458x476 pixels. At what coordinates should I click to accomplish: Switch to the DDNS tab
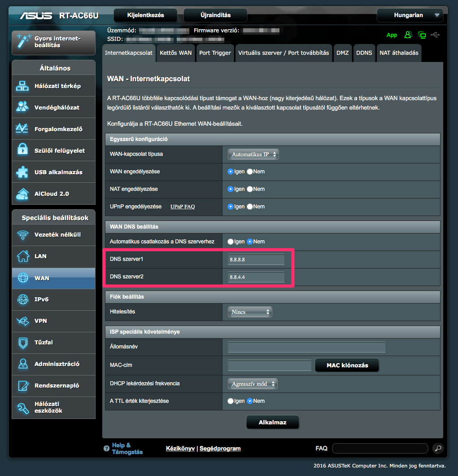pyautogui.click(x=364, y=53)
